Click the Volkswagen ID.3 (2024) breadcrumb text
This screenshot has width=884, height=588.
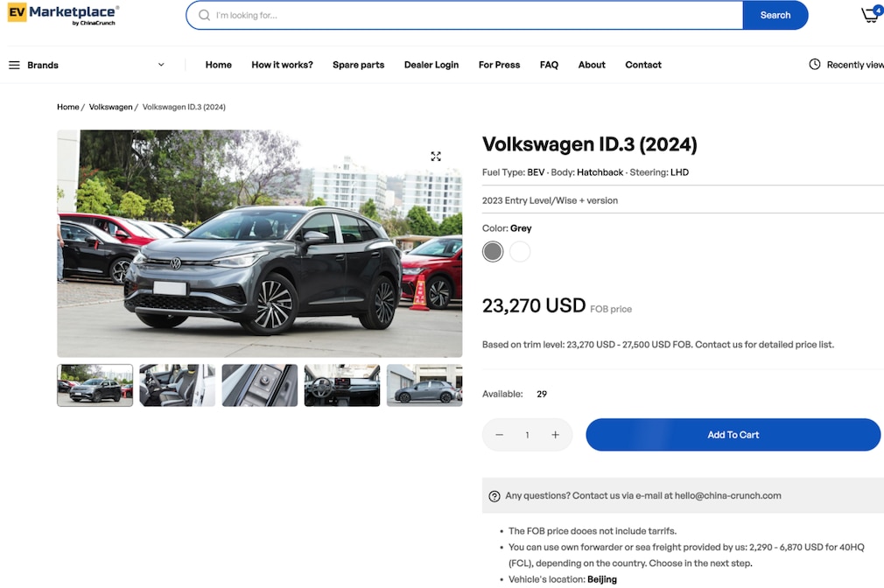[x=184, y=107]
